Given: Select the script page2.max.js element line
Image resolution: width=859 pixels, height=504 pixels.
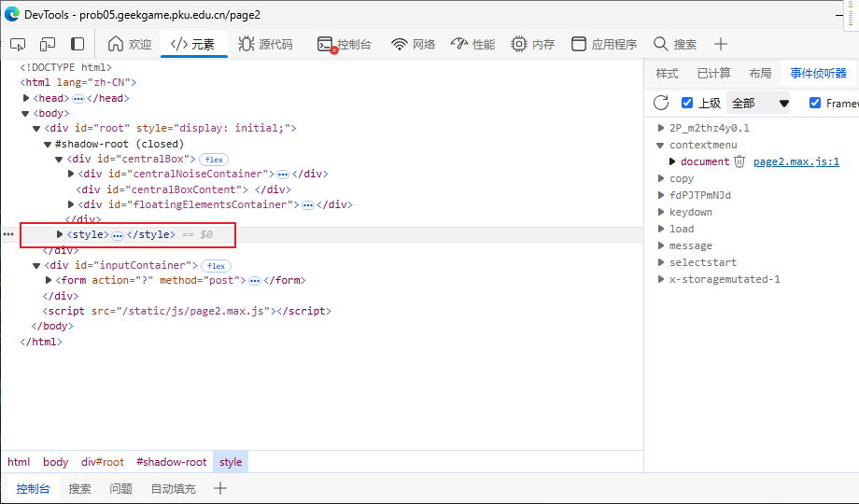Looking at the screenshot, I should click(187, 311).
